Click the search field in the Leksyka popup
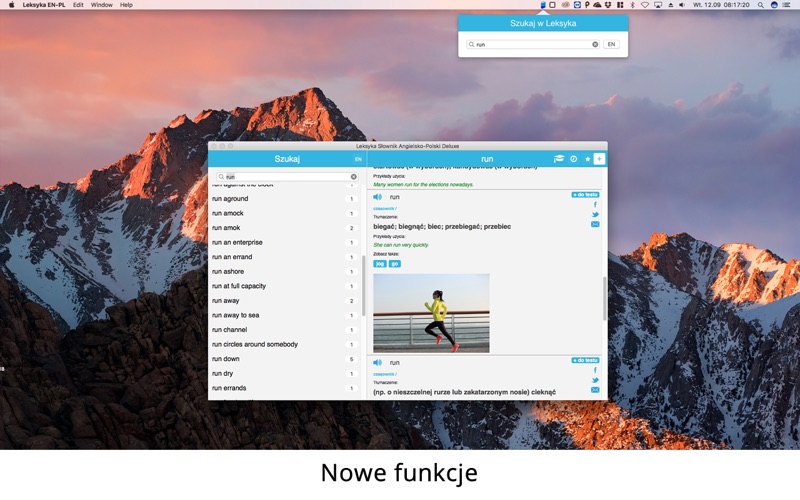This screenshot has width=800, height=500. 533,44
